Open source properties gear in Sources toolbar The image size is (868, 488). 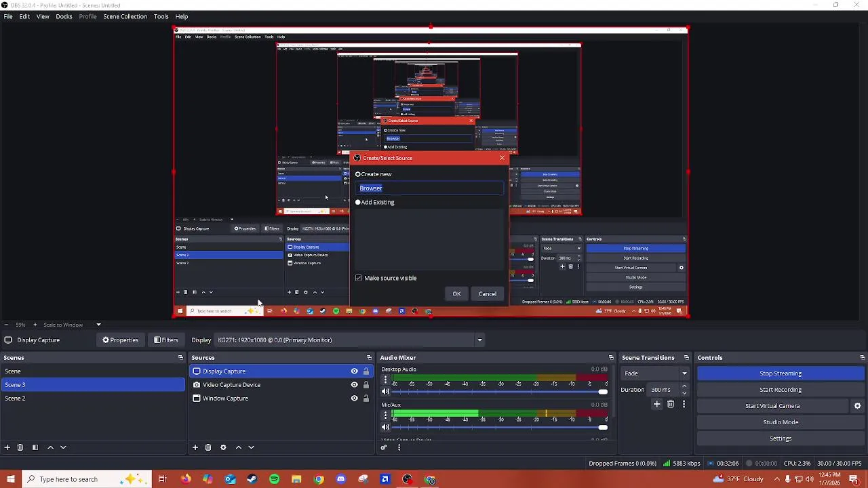pyautogui.click(x=223, y=447)
